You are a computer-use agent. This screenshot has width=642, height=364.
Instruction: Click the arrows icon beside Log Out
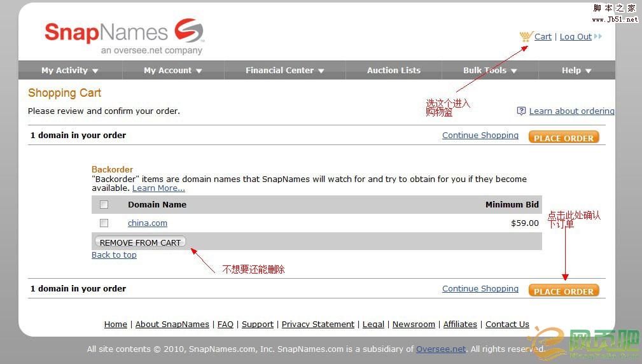point(598,36)
